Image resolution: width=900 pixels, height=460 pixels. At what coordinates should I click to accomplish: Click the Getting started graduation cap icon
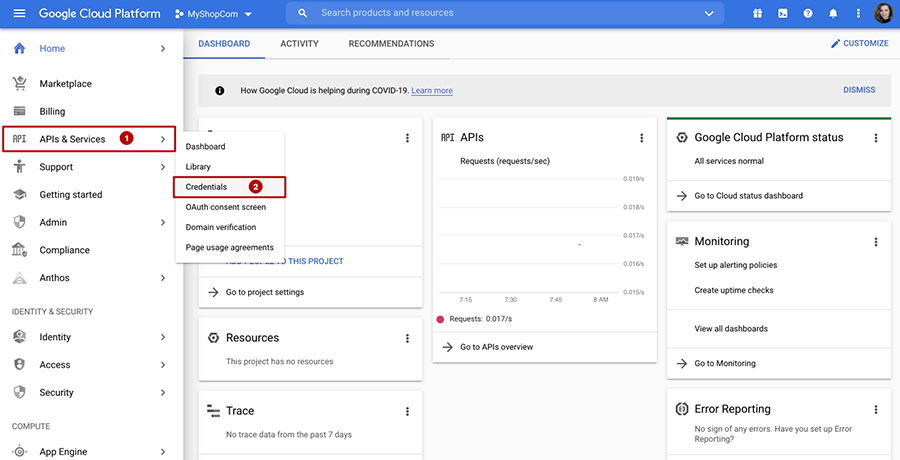tap(20, 195)
